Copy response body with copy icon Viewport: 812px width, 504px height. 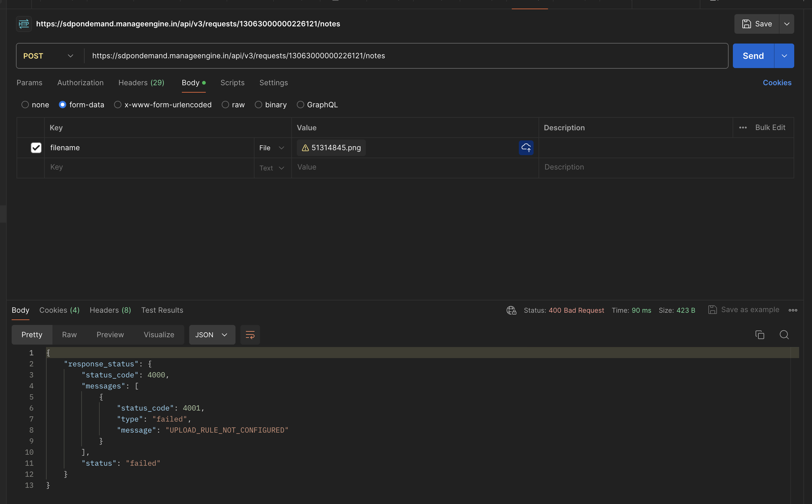coord(759,335)
